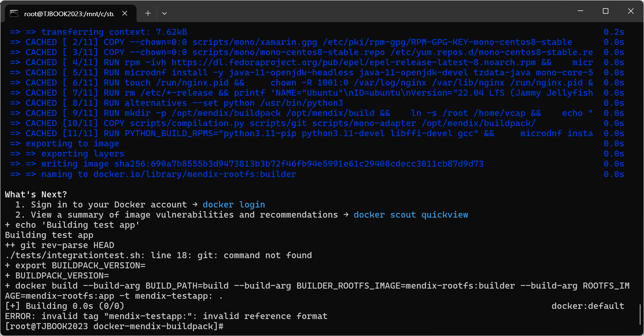Click the 'transferring context: 7.62kB' line
This screenshot has width=644, height=336.
point(99,32)
